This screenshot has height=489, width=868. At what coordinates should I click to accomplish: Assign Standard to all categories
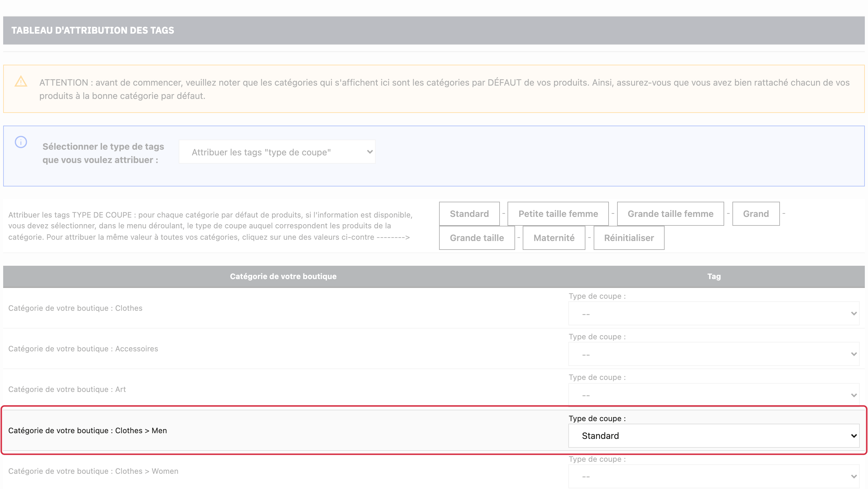tap(469, 214)
